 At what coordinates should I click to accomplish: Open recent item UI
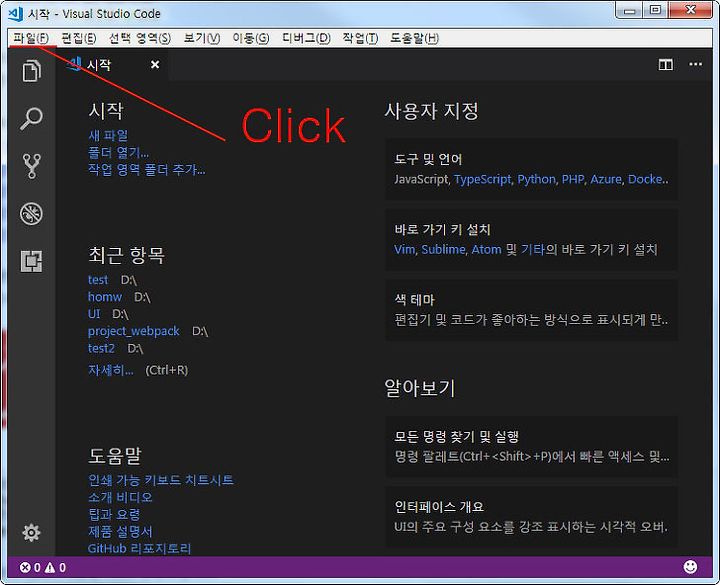tap(94, 314)
